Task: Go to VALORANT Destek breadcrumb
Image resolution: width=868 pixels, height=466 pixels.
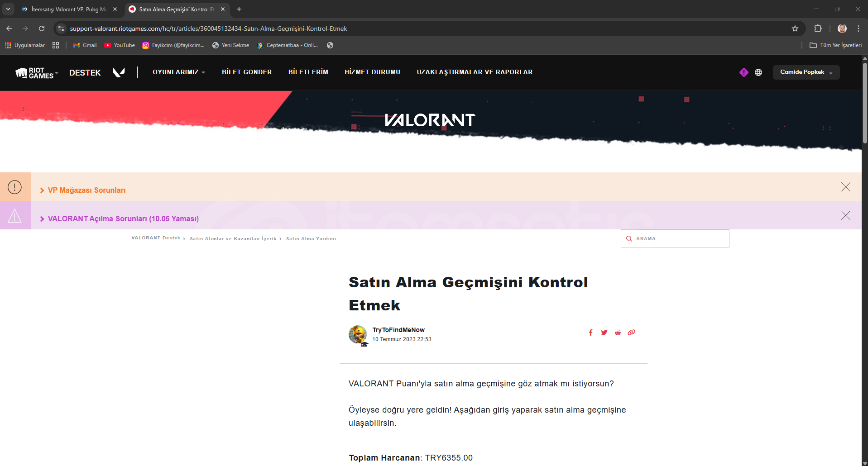Action: (156, 238)
